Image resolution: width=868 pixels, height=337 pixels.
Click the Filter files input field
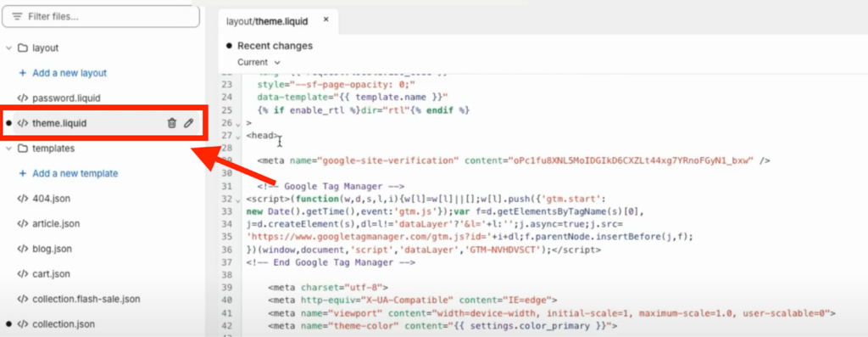[100, 17]
